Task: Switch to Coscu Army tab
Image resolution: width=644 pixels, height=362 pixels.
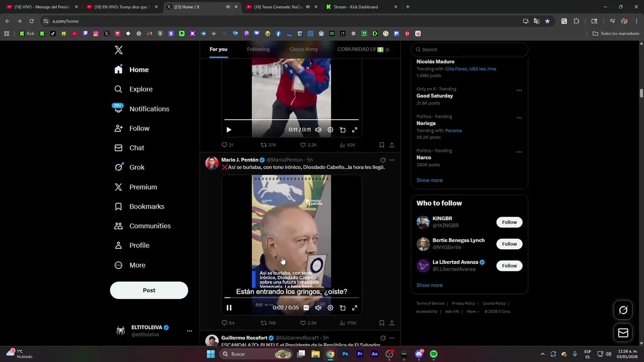Action: tap(303, 49)
